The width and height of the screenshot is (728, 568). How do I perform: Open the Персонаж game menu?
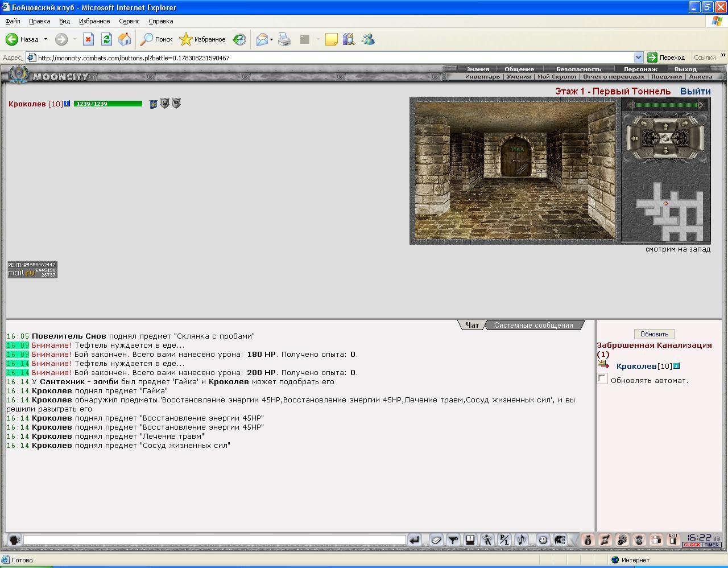(x=640, y=69)
